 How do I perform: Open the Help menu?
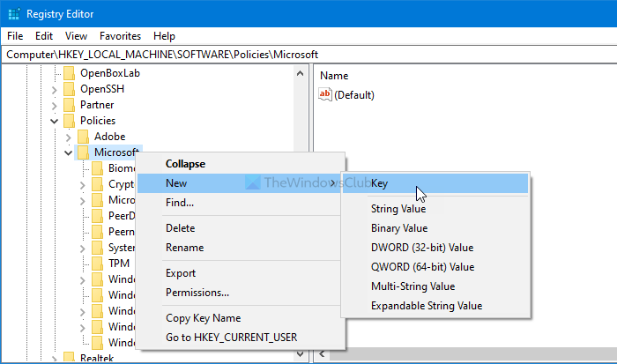pos(164,36)
